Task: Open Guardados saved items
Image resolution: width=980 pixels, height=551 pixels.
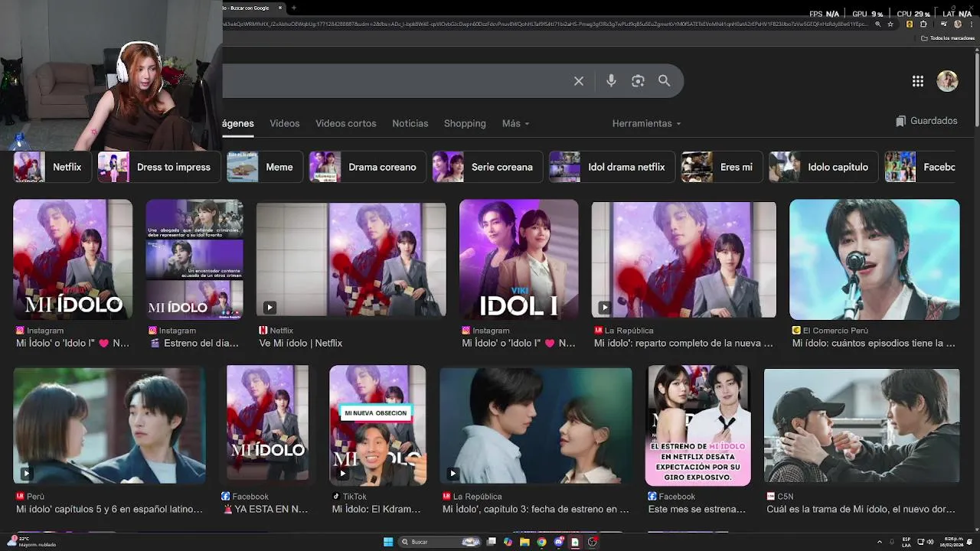Action: click(x=926, y=121)
